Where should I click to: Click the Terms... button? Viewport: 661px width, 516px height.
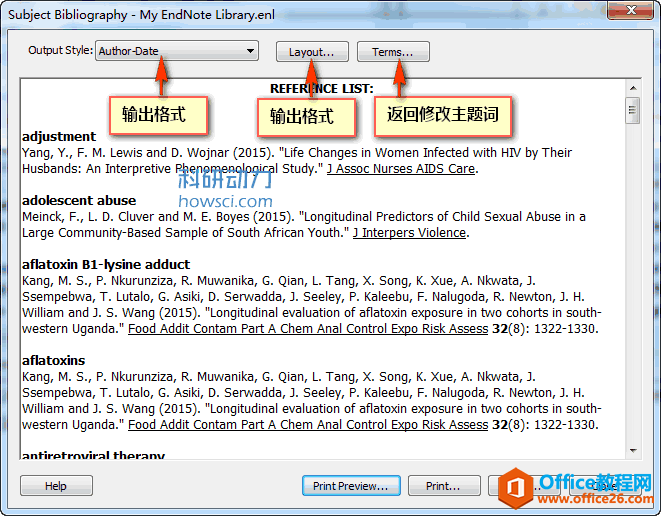click(x=393, y=52)
